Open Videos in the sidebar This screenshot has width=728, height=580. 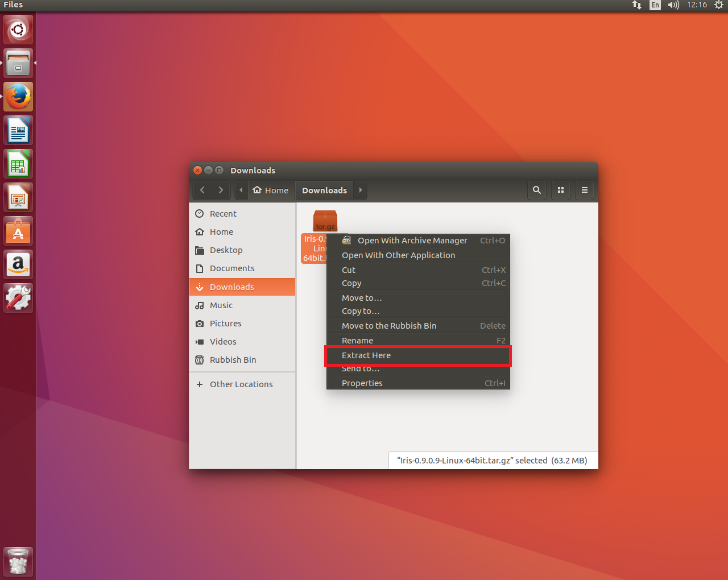pyautogui.click(x=242, y=342)
